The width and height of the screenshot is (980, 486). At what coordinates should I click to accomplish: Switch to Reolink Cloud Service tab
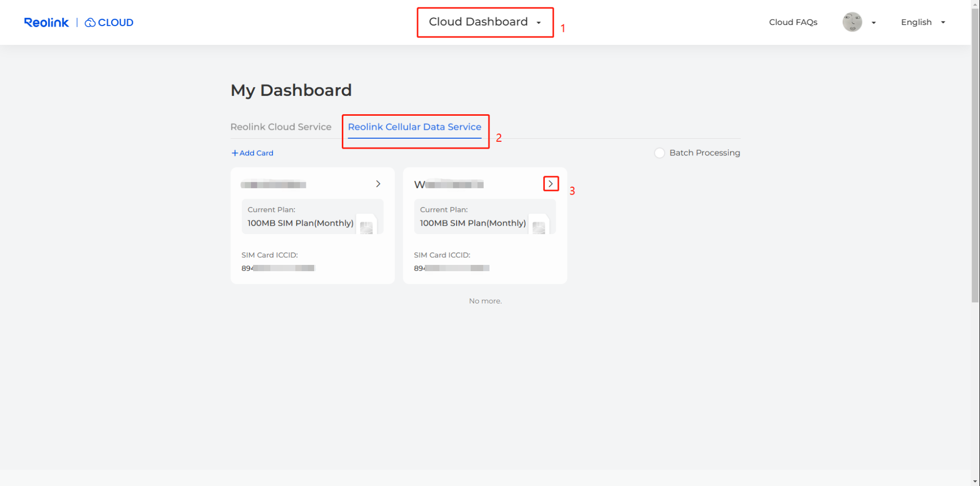point(281,127)
